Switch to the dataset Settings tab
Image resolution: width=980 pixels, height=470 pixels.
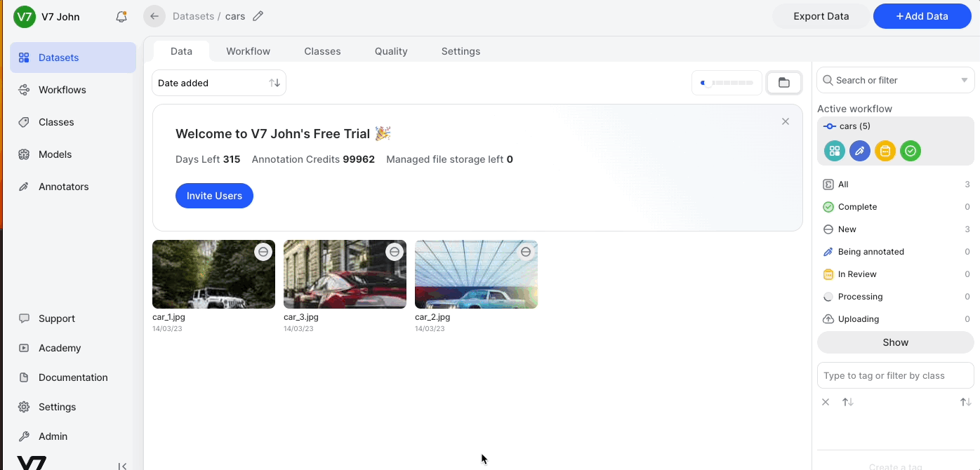click(461, 51)
